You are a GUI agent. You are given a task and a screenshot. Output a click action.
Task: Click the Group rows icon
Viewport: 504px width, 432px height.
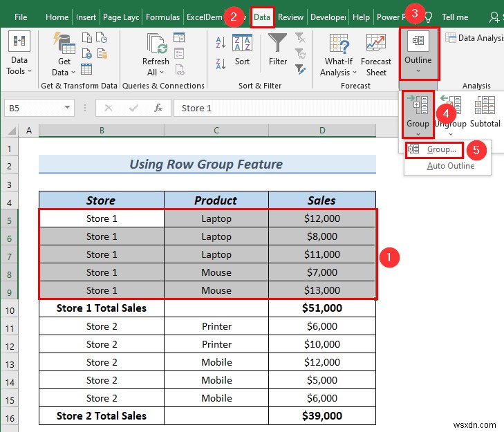tap(418, 105)
